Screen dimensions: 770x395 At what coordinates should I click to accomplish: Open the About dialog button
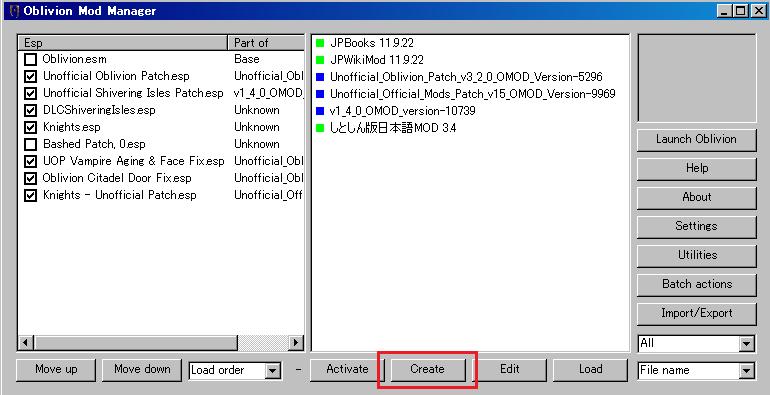pyautogui.click(x=696, y=198)
